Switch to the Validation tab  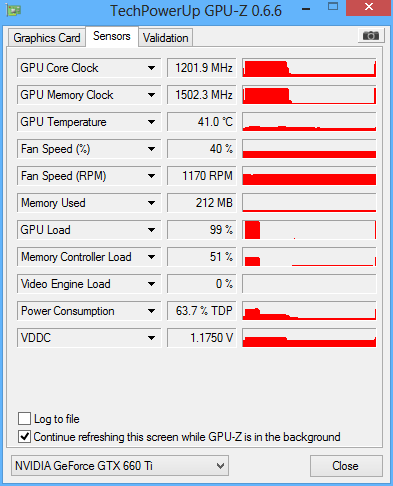[166, 38]
